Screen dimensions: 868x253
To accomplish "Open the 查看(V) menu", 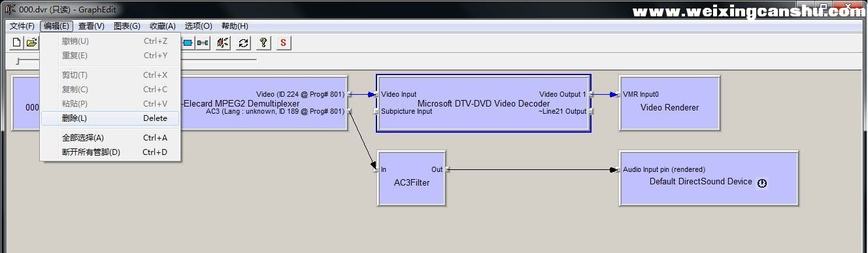I will click(x=92, y=26).
